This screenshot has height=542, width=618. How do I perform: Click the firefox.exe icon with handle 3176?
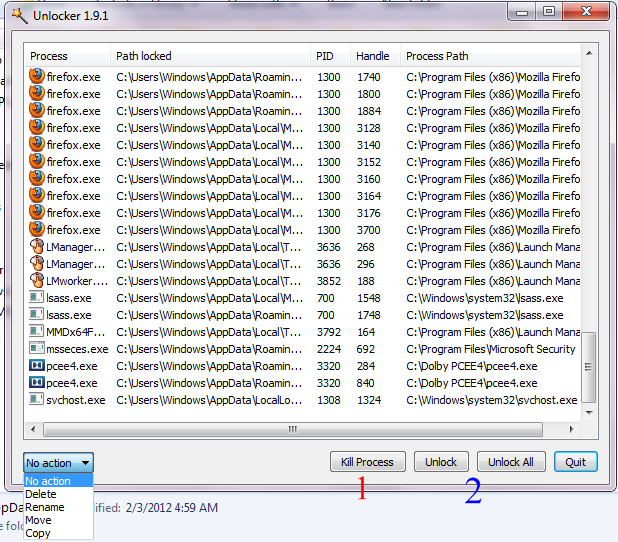click(x=37, y=212)
